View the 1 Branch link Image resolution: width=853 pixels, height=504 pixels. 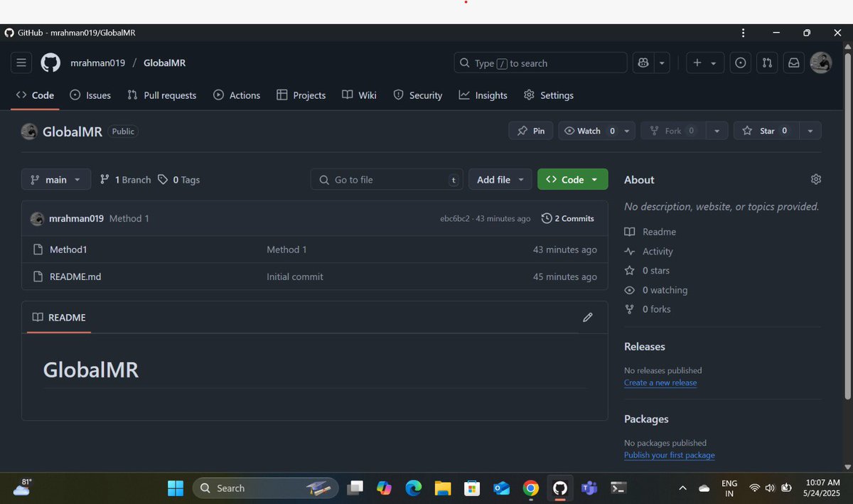tap(125, 180)
